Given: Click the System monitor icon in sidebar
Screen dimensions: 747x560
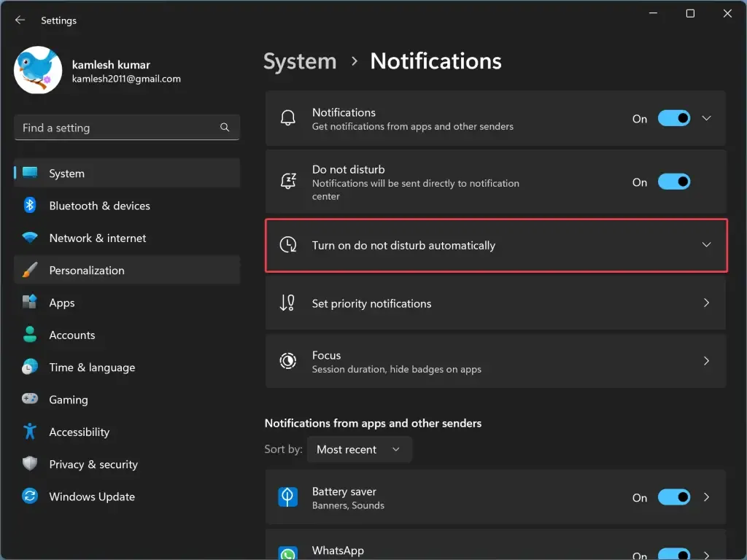Looking at the screenshot, I should point(30,172).
